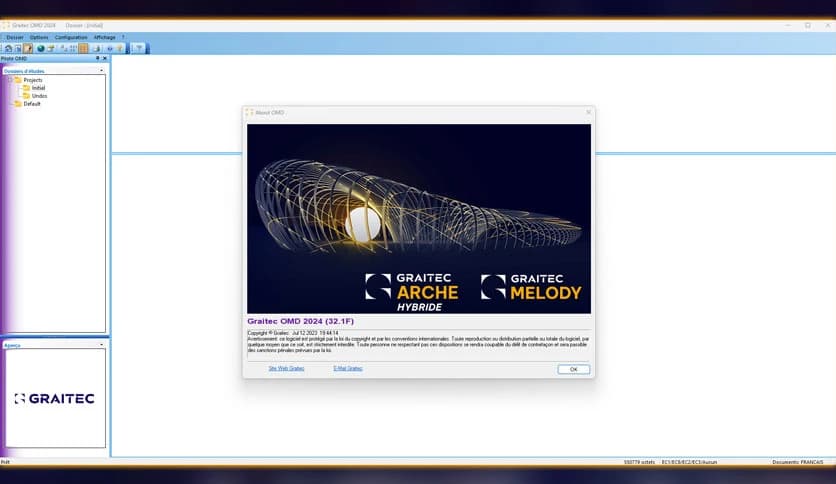This screenshot has width=836, height=484.
Task: Open the Options menu
Action: (x=39, y=37)
